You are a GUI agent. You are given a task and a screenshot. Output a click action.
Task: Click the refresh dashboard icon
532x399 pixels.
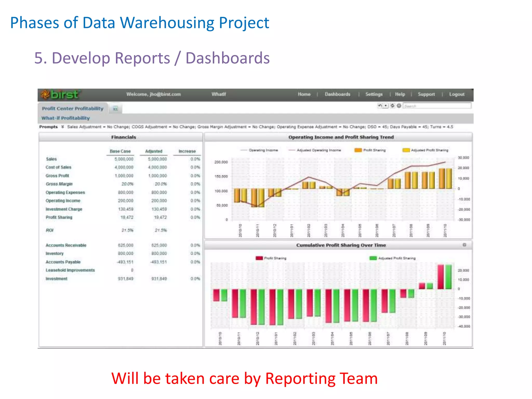tap(392, 106)
